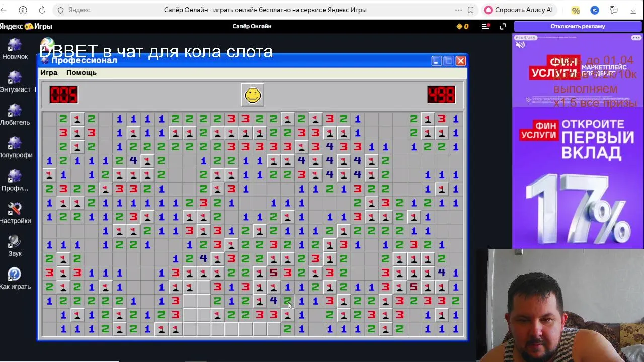Open the blue IQ extension icon

595,10
